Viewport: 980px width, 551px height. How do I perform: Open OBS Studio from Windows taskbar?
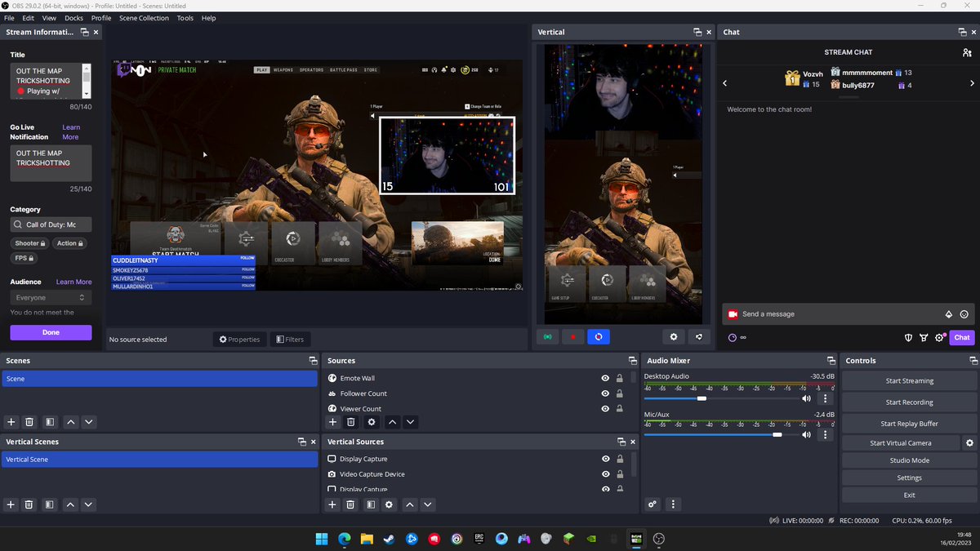(659, 539)
